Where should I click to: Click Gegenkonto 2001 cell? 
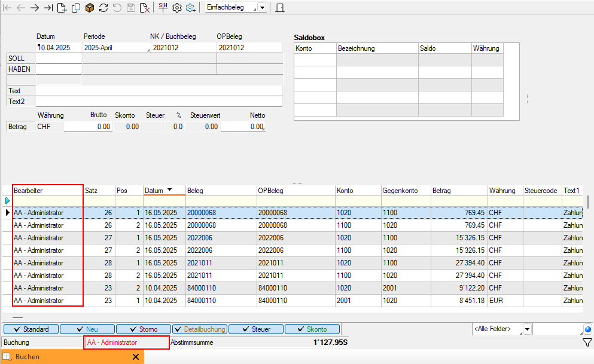tap(406, 288)
